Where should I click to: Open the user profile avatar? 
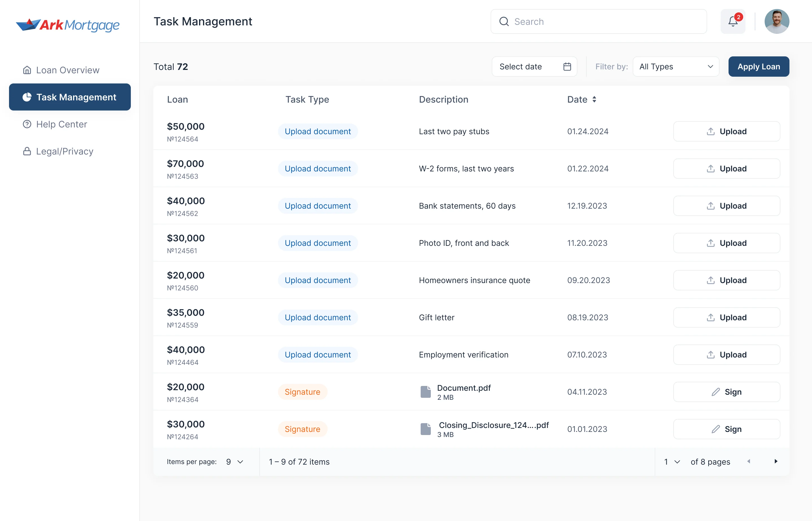[x=777, y=21]
